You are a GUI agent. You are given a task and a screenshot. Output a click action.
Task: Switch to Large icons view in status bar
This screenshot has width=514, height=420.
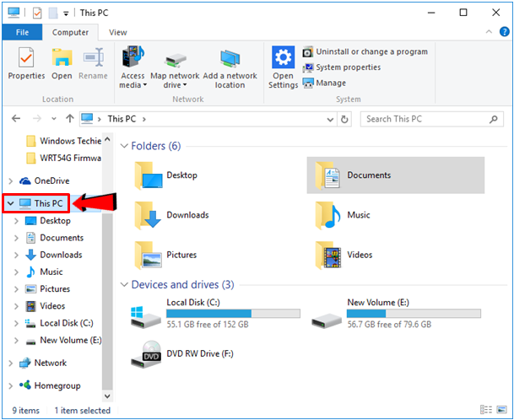click(501, 410)
